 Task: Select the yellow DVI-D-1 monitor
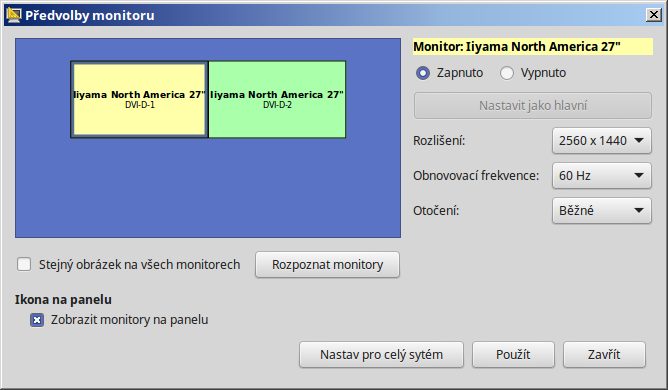click(x=139, y=99)
